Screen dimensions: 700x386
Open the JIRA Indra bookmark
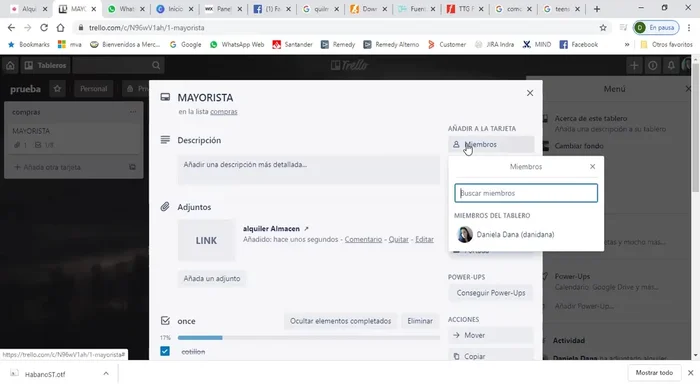[x=494, y=45]
